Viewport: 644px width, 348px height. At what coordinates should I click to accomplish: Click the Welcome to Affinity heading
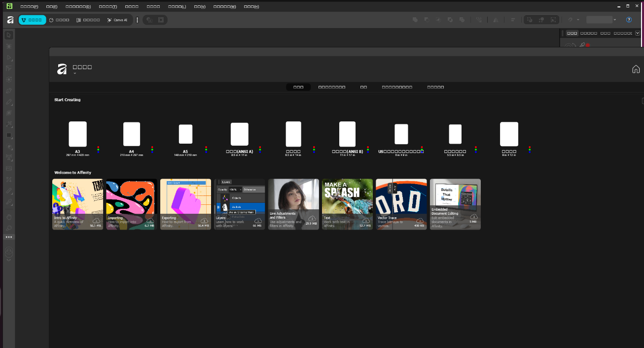(73, 173)
